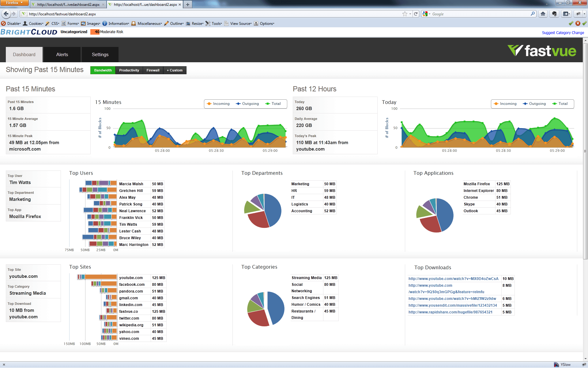Open the Options dropdown menu
Viewport: 588px width, 368px height.
pyautogui.click(x=264, y=24)
